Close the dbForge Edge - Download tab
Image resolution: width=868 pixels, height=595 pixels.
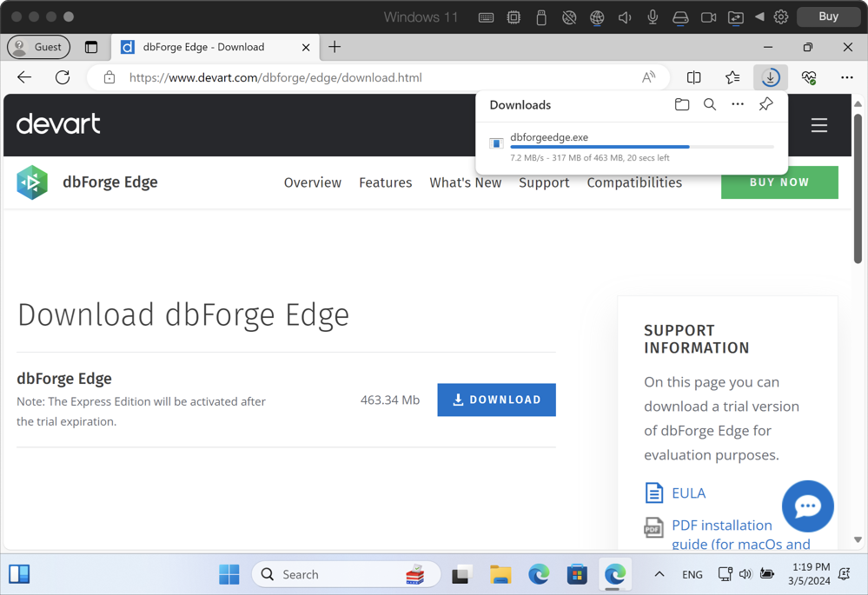(x=306, y=48)
